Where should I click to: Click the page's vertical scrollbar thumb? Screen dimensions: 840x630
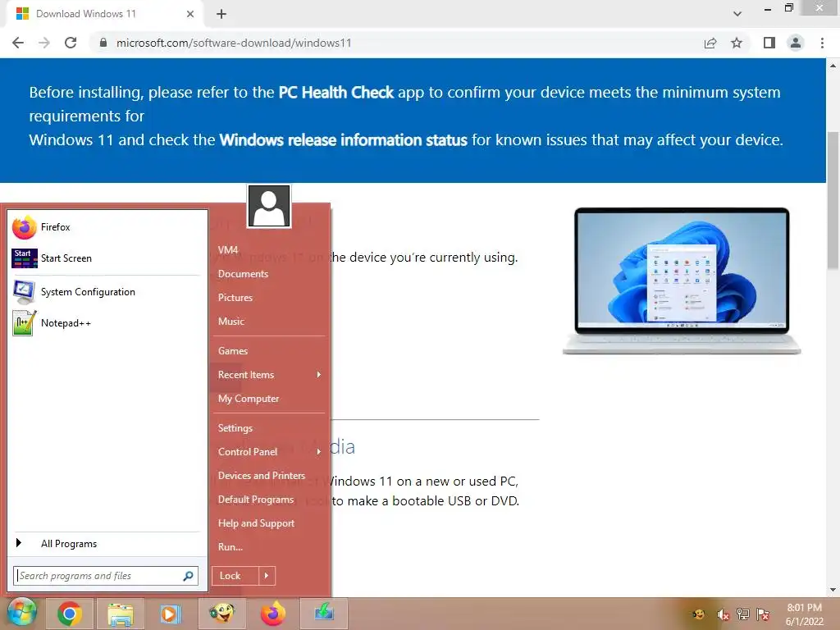(x=833, y=199)
